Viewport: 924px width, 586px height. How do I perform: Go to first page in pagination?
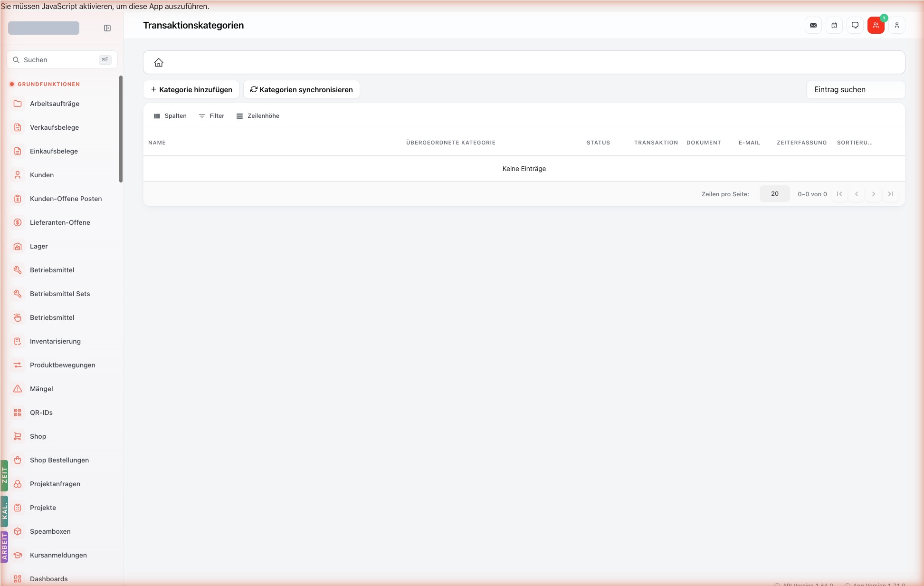[839, 194]
